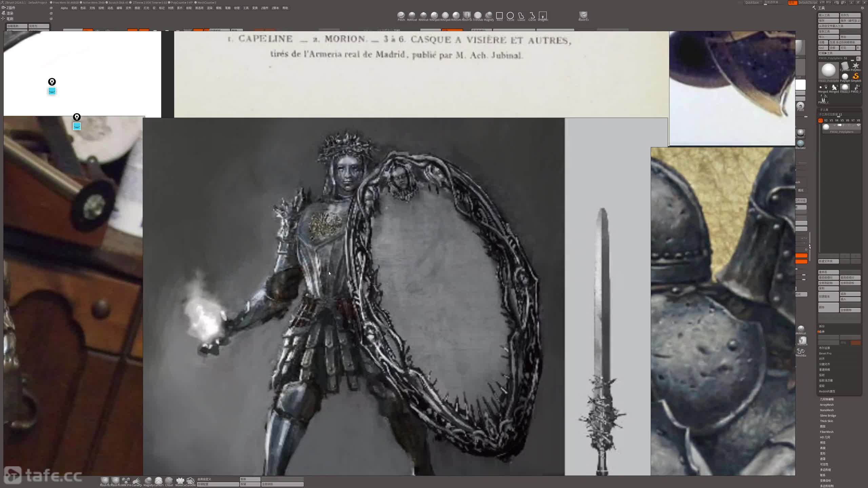Click the MaskLa brush icon on right shelf

802,341
